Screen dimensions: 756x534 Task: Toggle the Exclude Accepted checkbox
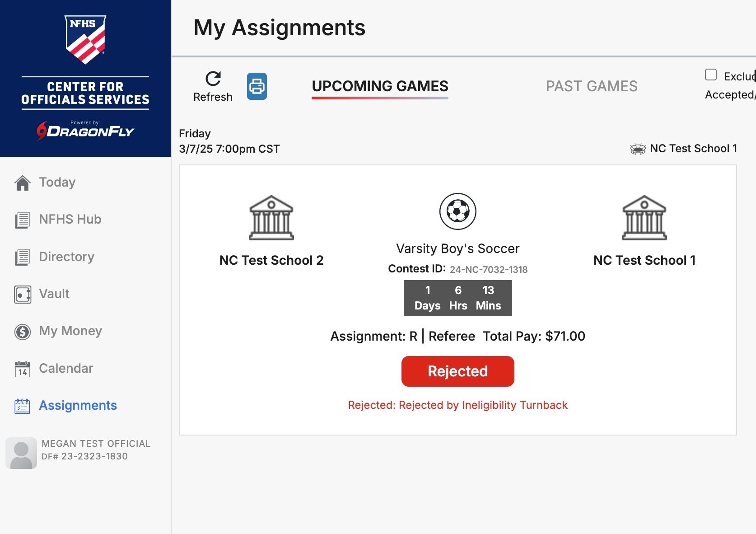(711, 75)
